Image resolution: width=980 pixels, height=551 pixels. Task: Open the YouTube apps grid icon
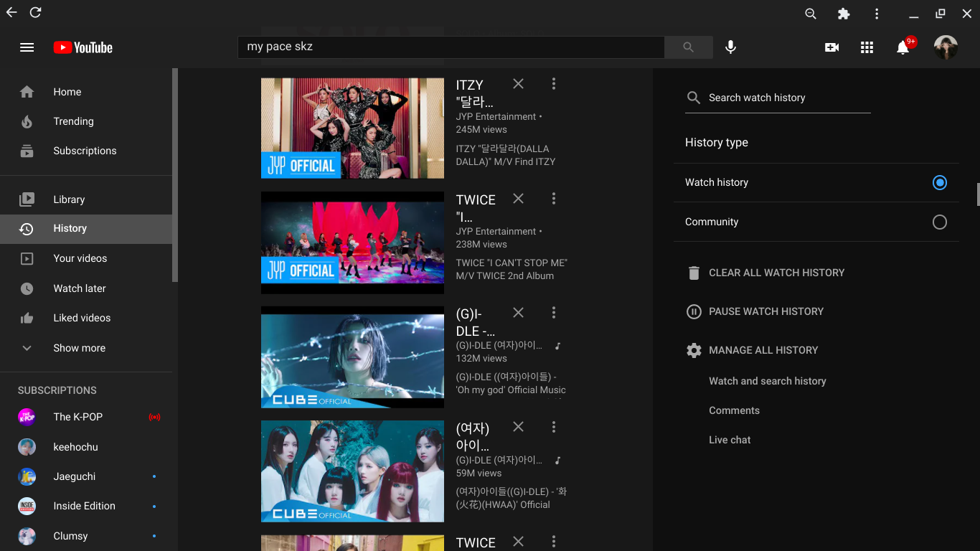pyautogui.click(x=867, y=47)
